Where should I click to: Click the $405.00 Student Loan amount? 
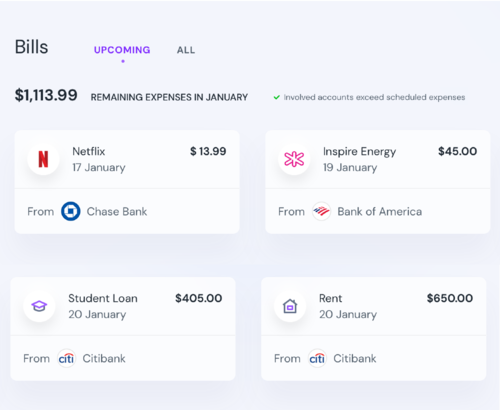199,298
